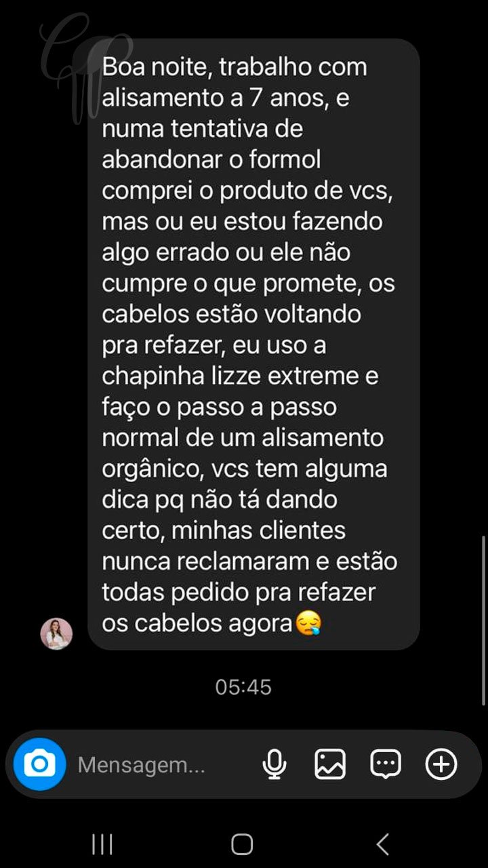This screenshot has height=868, width=488.
Task: Tap the Android home button
Action: pos(242,844)
